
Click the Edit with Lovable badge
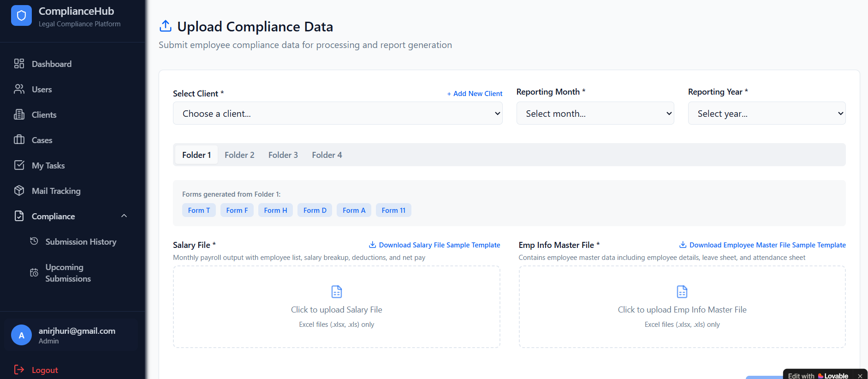(818, 376)
